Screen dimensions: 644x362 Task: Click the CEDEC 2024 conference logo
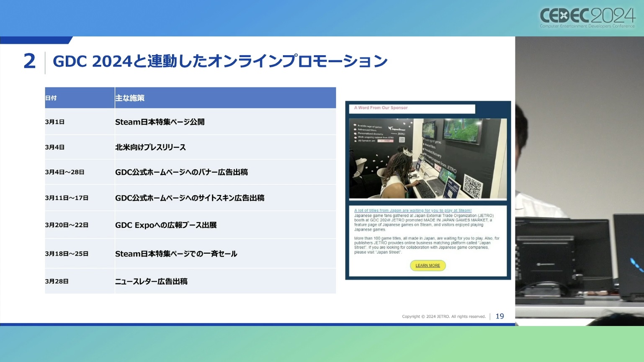click(587, 18)
